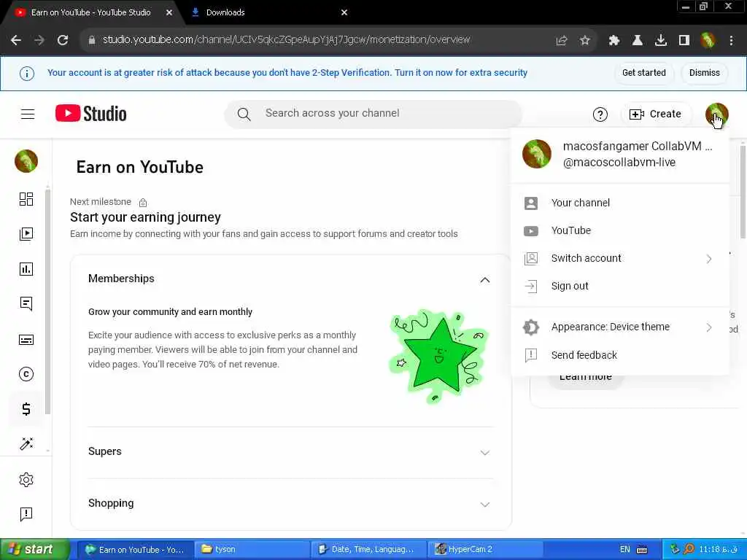This screenshot has width=747, height=560.
Task: Click the browser Forward arrow
Action: click(x=39, y=40)
